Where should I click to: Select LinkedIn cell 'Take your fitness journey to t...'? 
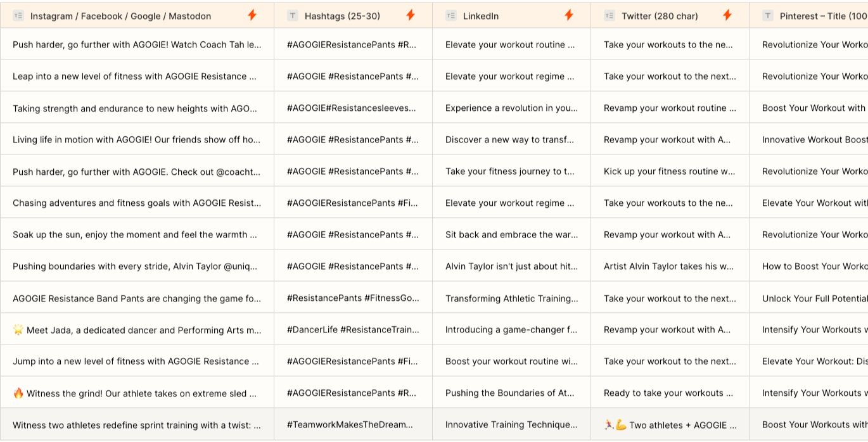pos(511,171)
